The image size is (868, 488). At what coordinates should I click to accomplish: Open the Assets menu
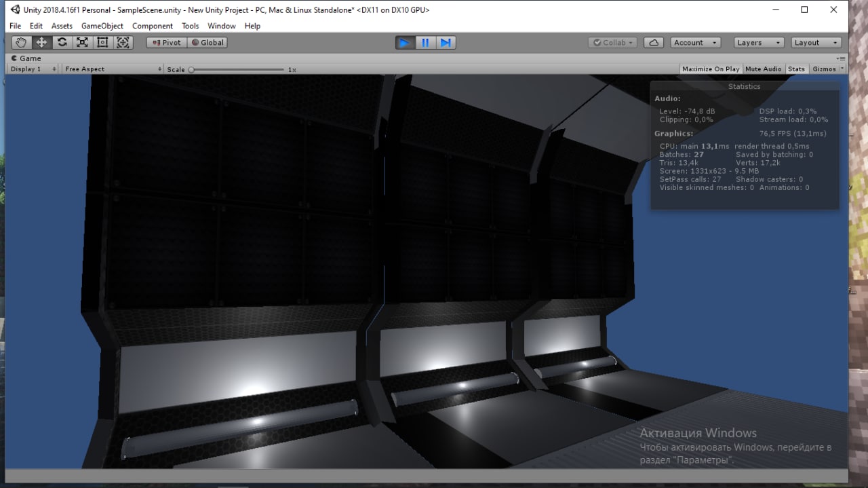pyautogui.click(x=62, y=26)
